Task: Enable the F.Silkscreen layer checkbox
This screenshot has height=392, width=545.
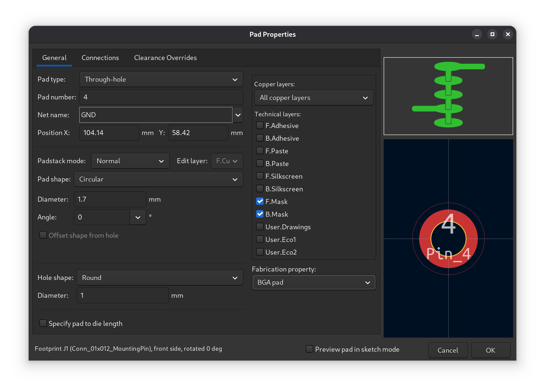Action: 260,176
